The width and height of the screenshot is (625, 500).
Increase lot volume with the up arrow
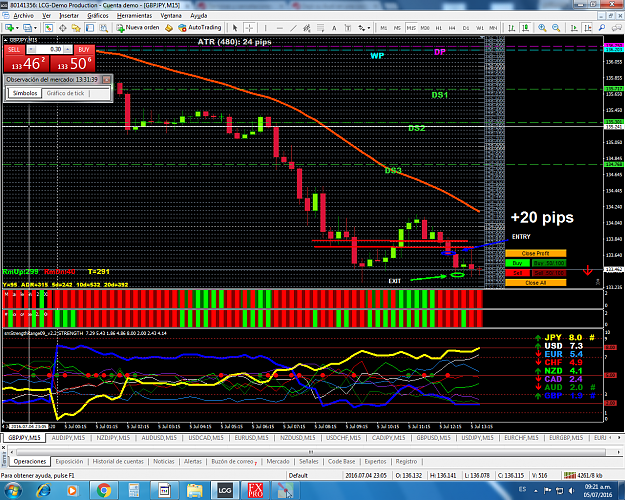(x=68, y=49)
